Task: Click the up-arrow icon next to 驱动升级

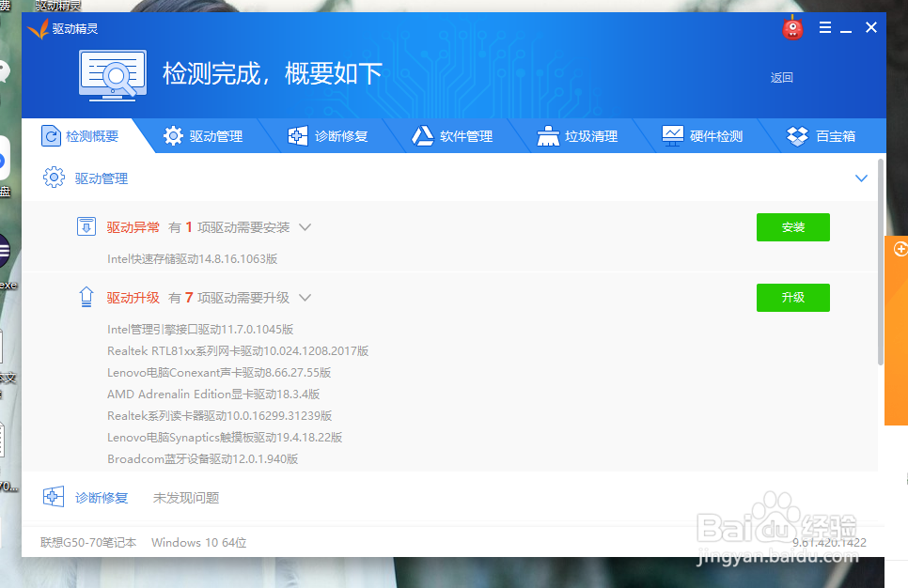Action: 86,297
